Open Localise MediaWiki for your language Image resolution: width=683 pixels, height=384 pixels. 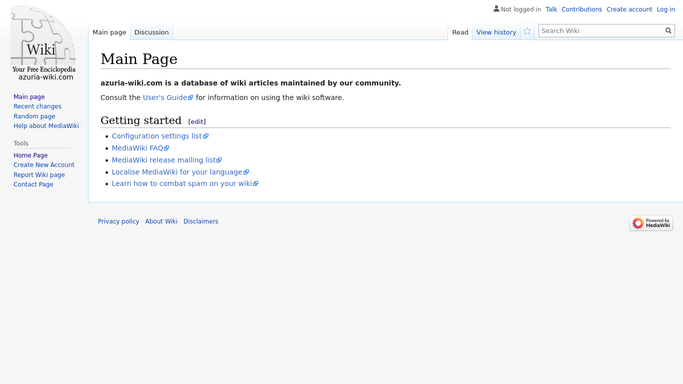pos(177,172)
